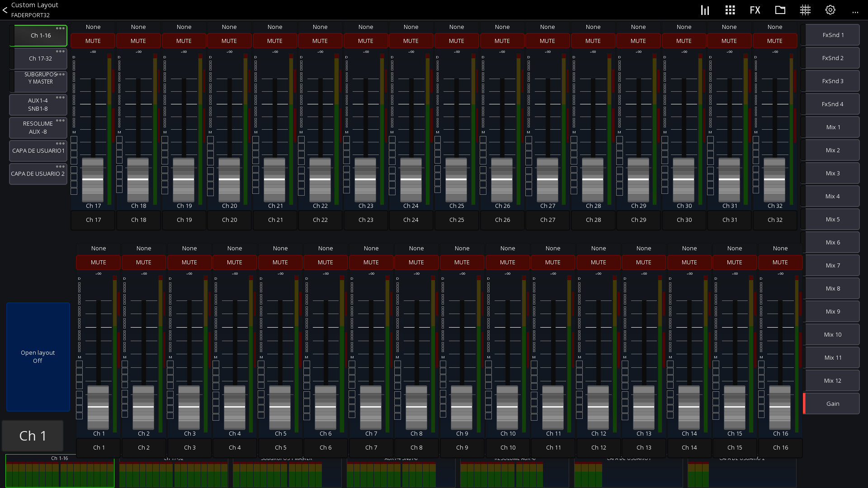Open the settings gear
This screenshot has height=488, width=868.
(x=830, y=10)
